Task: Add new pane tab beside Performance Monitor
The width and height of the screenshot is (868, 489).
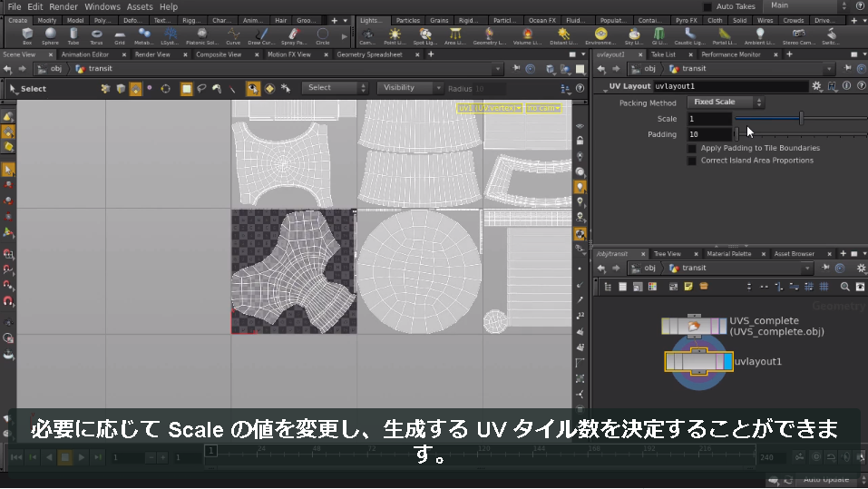Action: coord(789,54)
